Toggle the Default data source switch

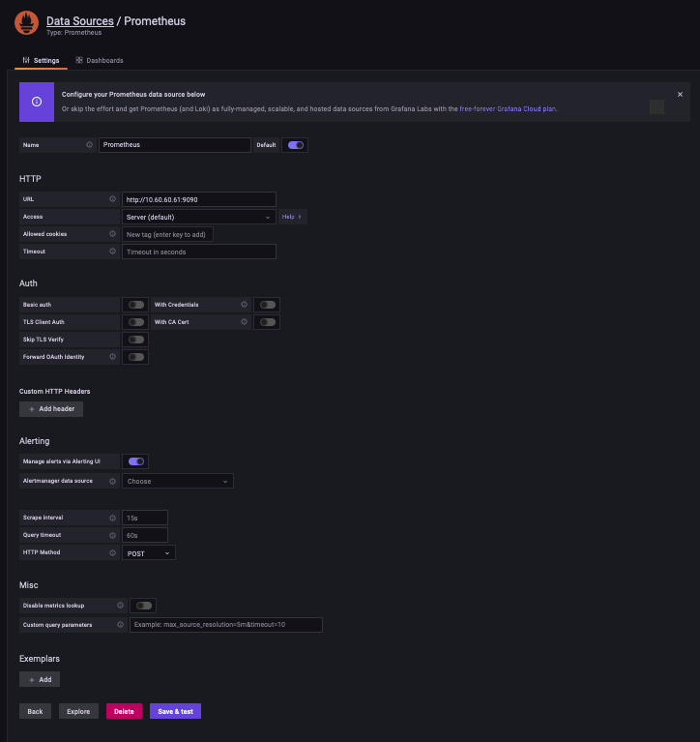pyautogui.click(x=296, y=145)
